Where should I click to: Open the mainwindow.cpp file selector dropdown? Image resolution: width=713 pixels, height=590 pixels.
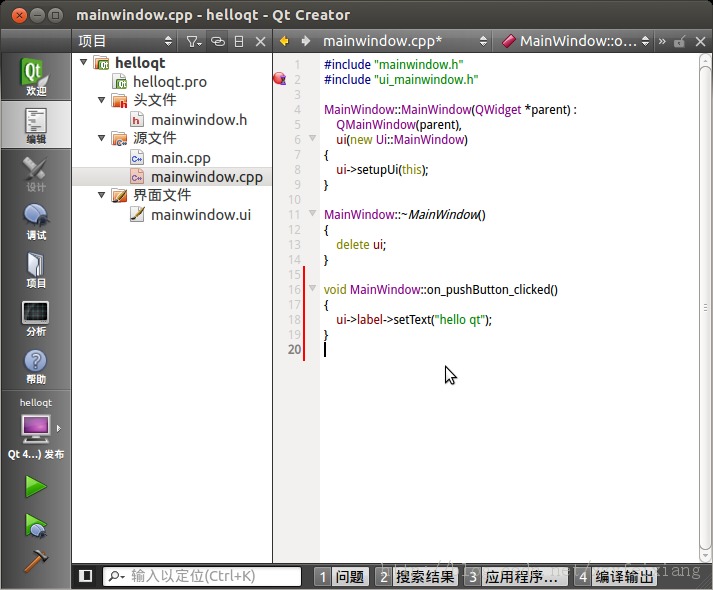click(x=404, y=41)
